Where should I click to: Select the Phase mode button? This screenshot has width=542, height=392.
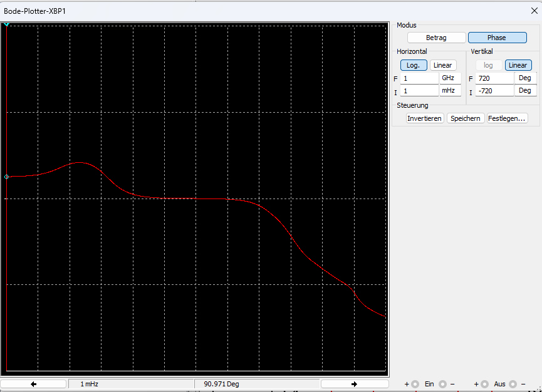pyautogui.click(x=497, y=38)
